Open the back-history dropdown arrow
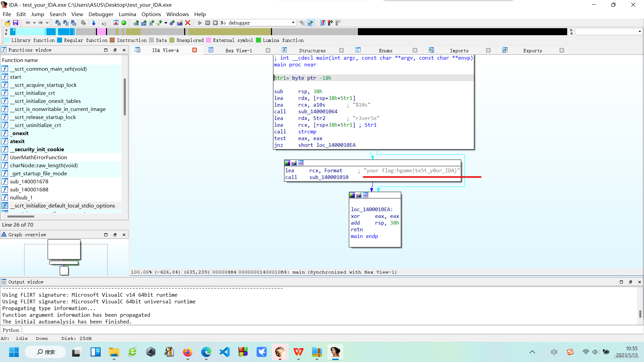Viewport: 644px width, 362px height. (x=34, y=23)
